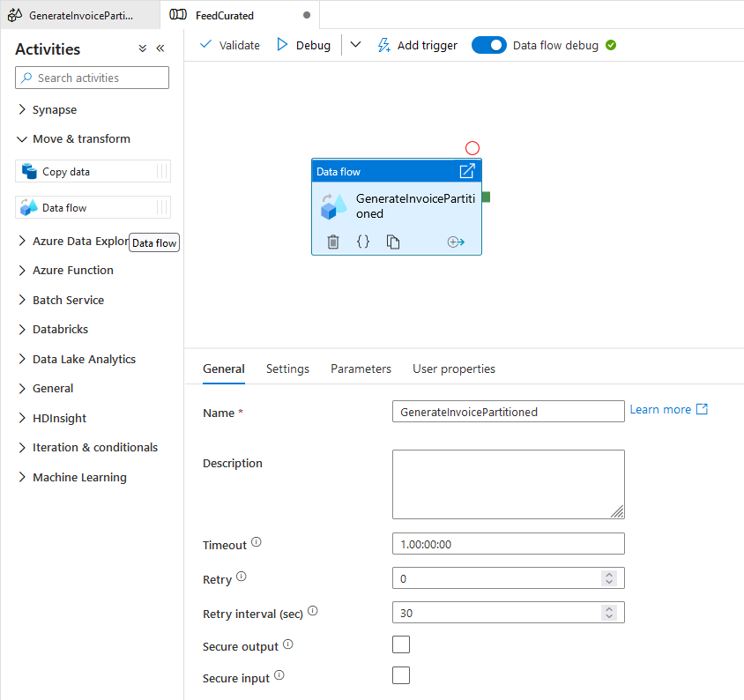Decrease Retry interval with the down arrow
Image resolution: width=744 pixels, height=700 pixels.
pyautogui.click(x=609, y=616)
